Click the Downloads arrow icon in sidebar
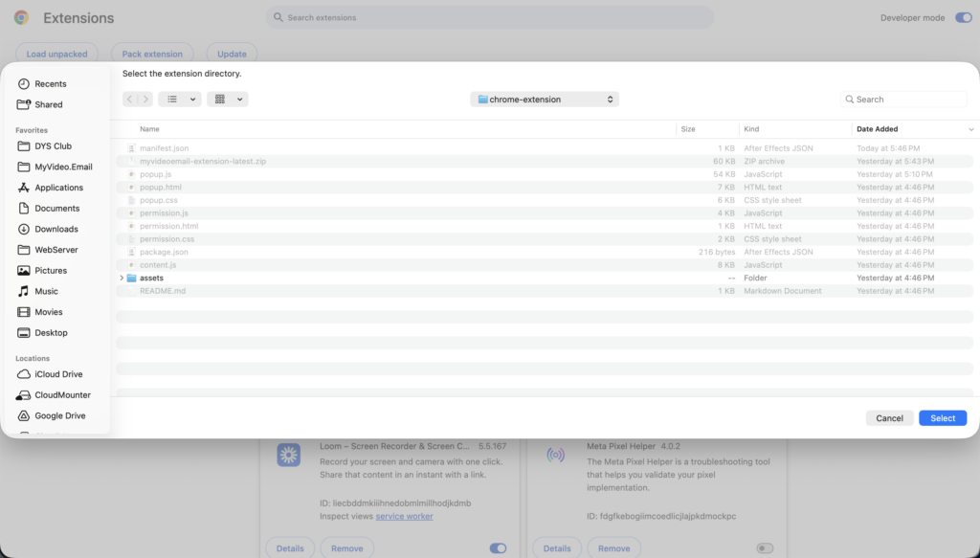 (x=24, y=229)
